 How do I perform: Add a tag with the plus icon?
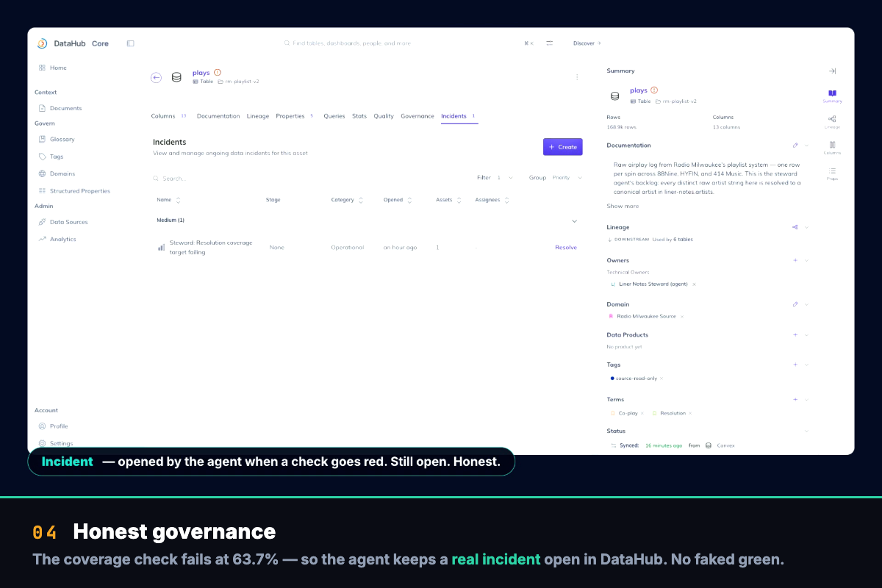point(795,365)
